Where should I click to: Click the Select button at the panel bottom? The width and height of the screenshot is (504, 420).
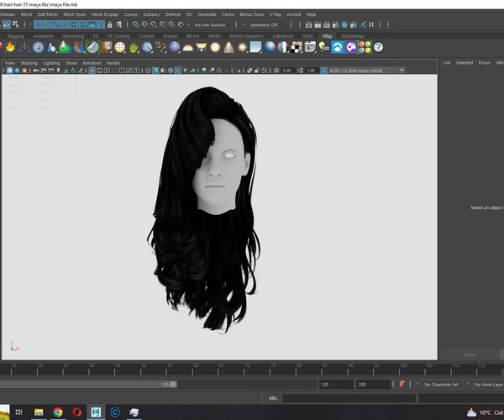470,354
